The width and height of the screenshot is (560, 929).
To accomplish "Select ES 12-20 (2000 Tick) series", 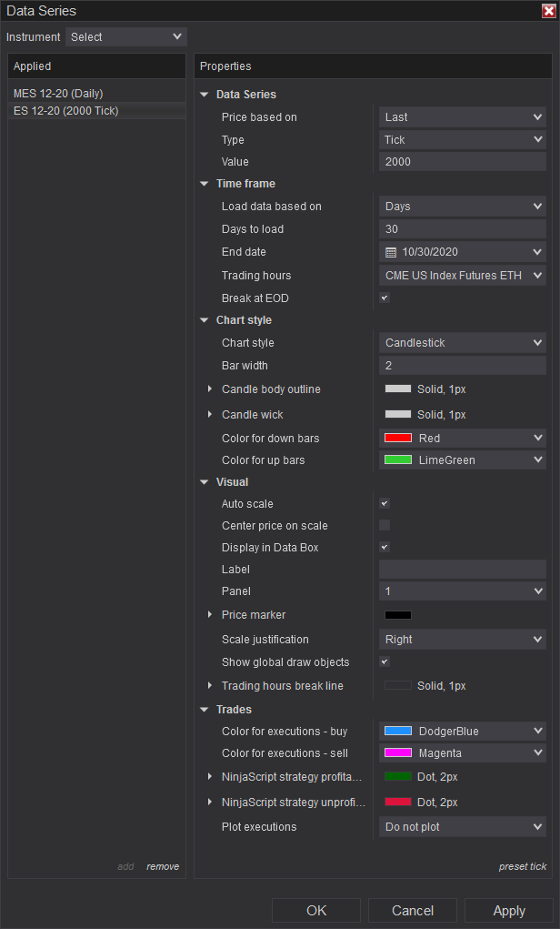I will 65,111.
